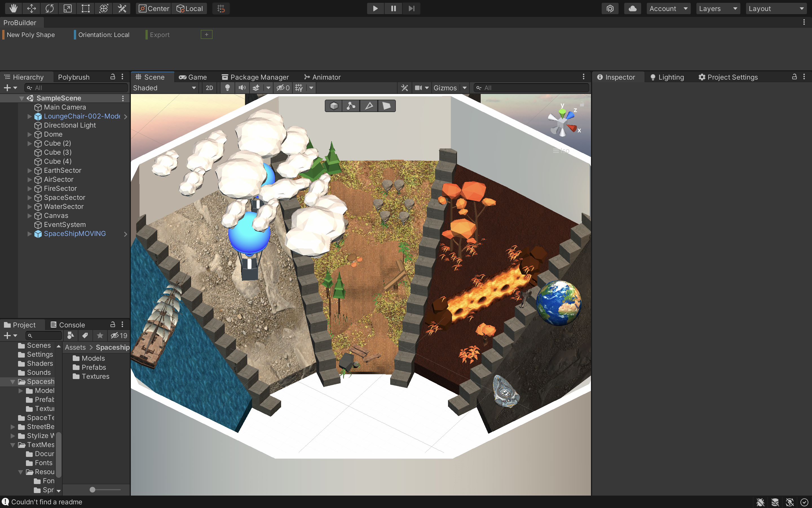
Task: Select ProBuilder Face mode
Action: (x=387, y=106)
